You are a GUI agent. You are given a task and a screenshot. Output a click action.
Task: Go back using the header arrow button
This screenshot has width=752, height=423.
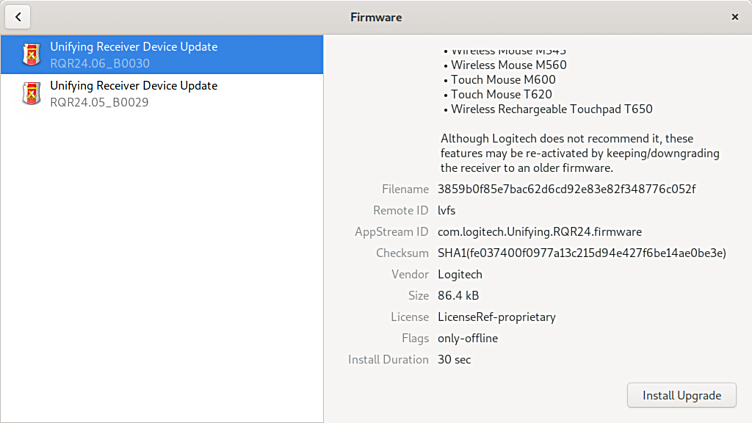point(17,17)
